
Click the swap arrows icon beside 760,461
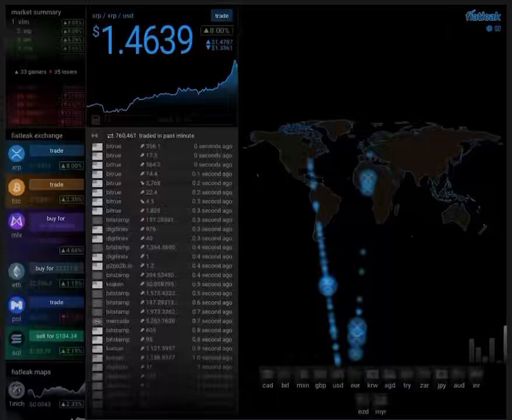(110, 136)
